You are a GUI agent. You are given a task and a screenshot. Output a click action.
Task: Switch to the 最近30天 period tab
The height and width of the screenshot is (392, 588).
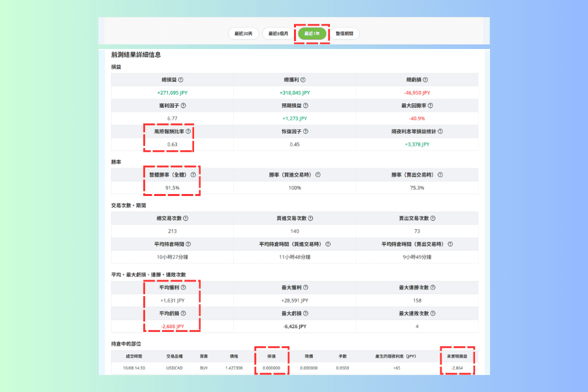click(x=244, y=34)
